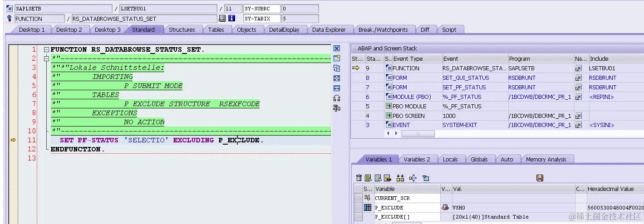Switch to Globals tab
This screenshot has width=644, height=224.
click(x=479, y=159)
